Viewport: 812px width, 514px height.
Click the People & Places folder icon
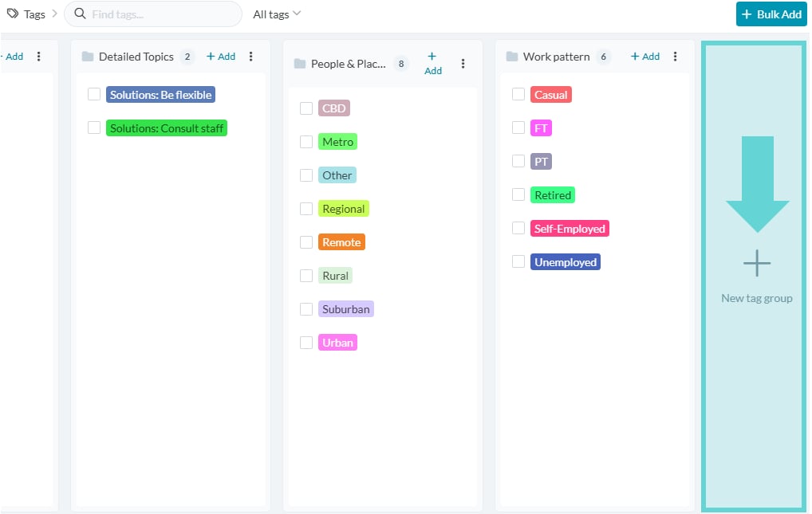[x=300, y=64]
